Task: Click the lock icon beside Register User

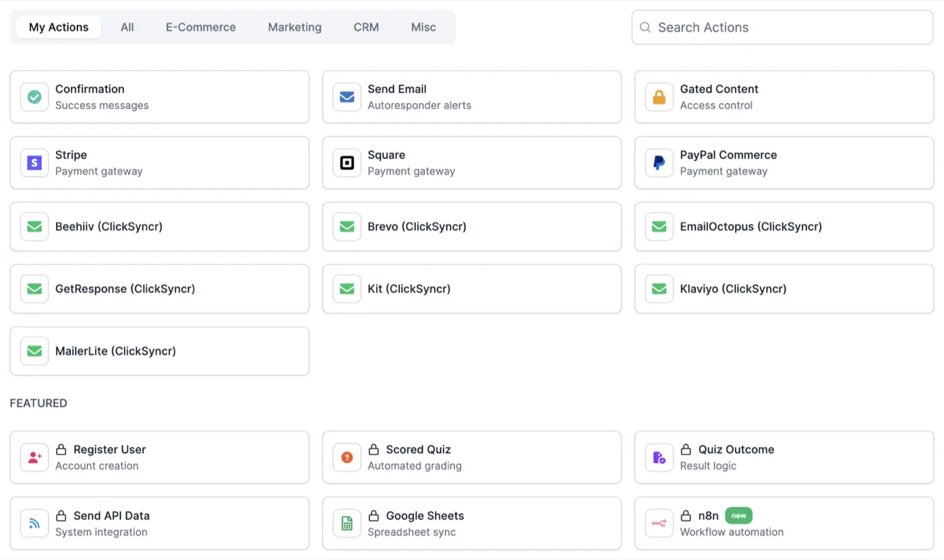Action: 61,449
